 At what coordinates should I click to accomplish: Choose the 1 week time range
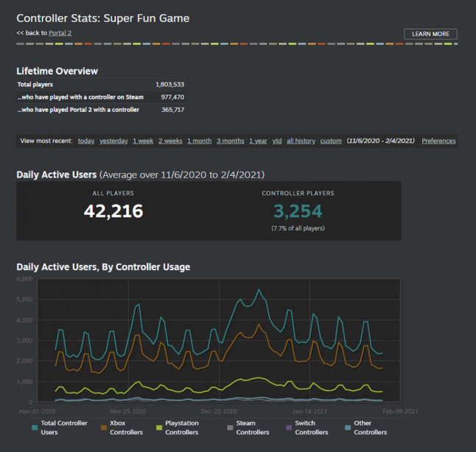[x=143, y=141]
